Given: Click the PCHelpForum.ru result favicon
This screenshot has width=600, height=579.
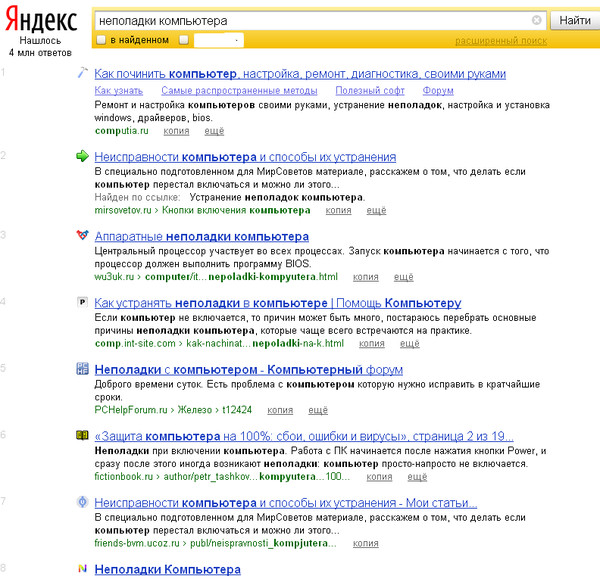Looking at the screenshot, I should [82, 369].
